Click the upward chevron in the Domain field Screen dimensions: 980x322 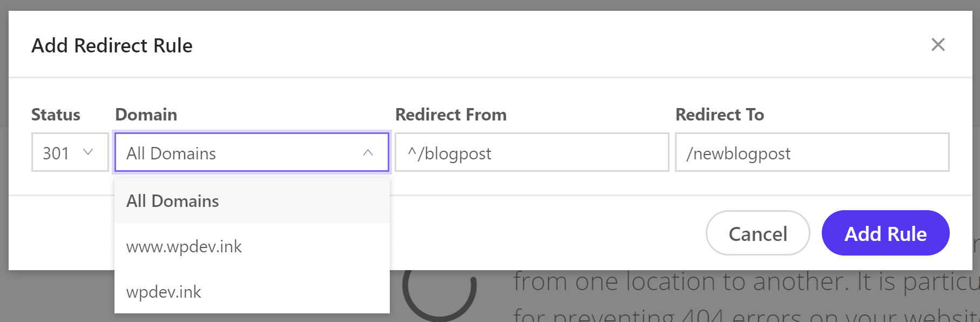[x=369, y=152]
